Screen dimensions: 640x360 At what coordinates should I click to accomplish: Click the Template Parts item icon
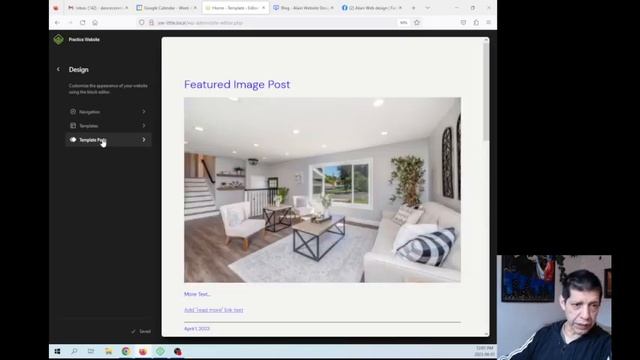pyautogui.click(x=73, y=140)
